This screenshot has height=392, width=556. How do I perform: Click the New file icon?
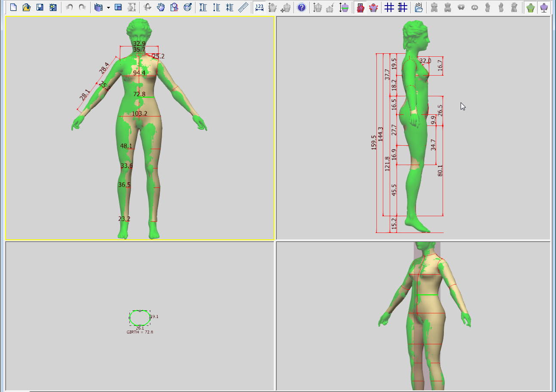click(x=13, y=7)
